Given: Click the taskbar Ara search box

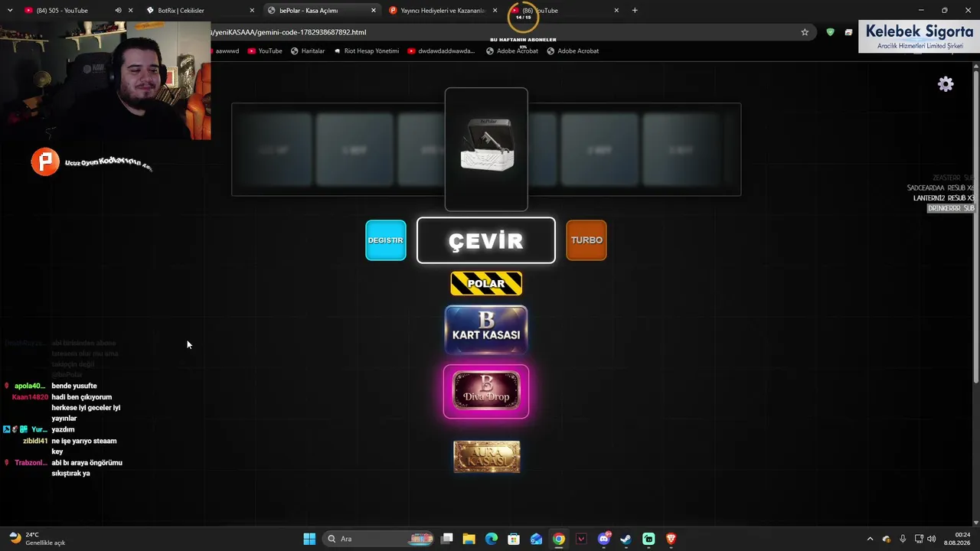Looking at the screenshot, I should (378, 539).
